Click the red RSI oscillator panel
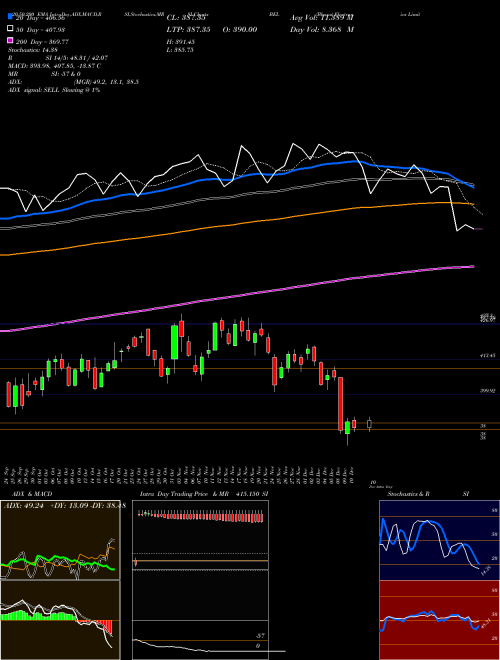Image resolution: width=500 pixels, height=660 pixels. click(439, 620)
